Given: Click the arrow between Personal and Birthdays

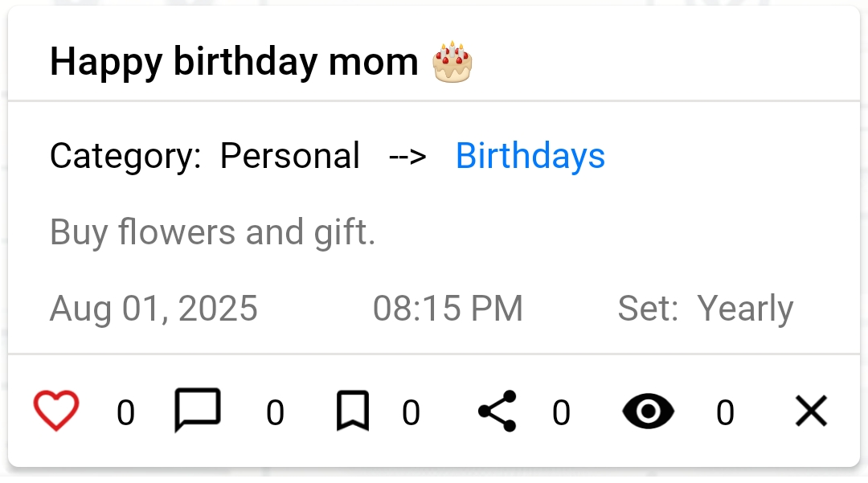Looking at the screenshot, I should pos(407,156).
